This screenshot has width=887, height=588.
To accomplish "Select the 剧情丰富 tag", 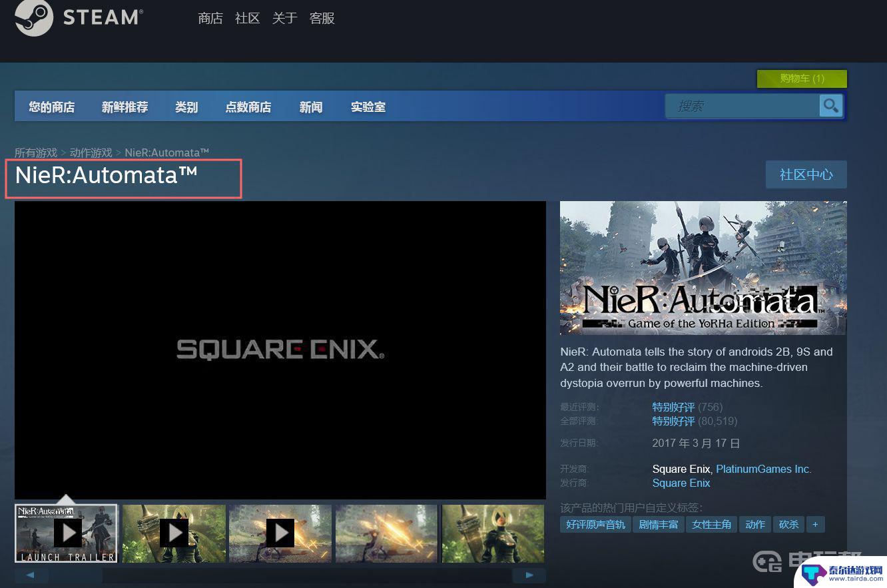I will pyautogui.click(x=659, y=525).
